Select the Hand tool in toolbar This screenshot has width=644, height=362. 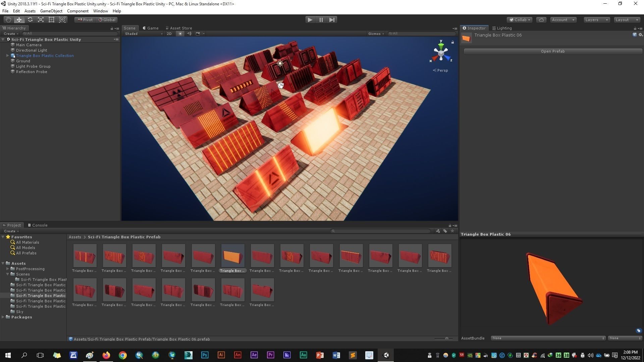click(8, 20)
